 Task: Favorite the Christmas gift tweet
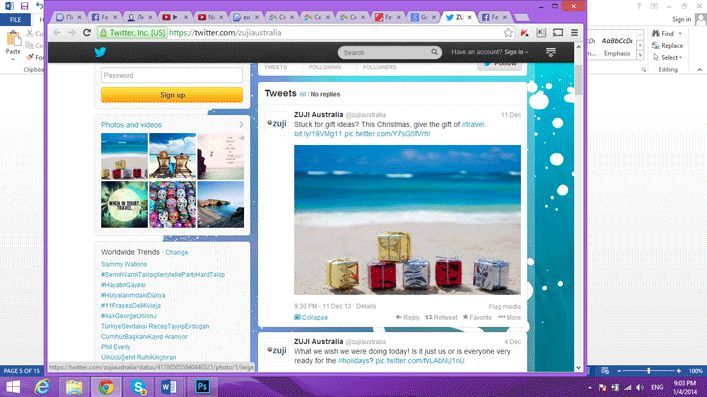pos(477,317)
